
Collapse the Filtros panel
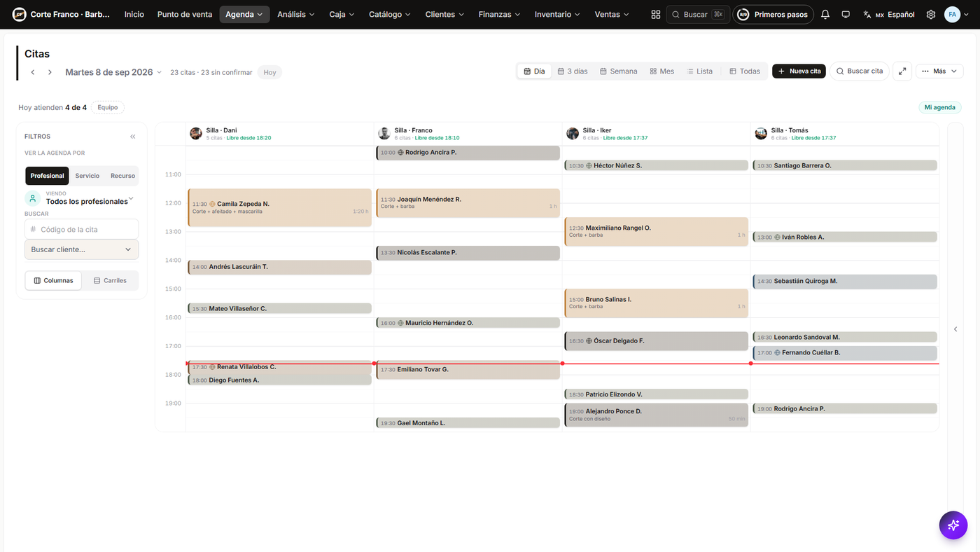click(x=133, y=137)
